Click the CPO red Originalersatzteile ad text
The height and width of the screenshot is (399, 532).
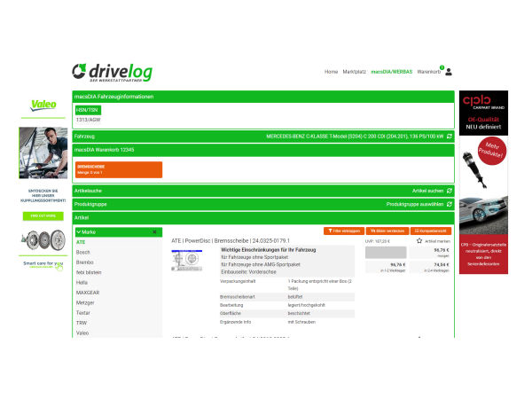(483, 254)
